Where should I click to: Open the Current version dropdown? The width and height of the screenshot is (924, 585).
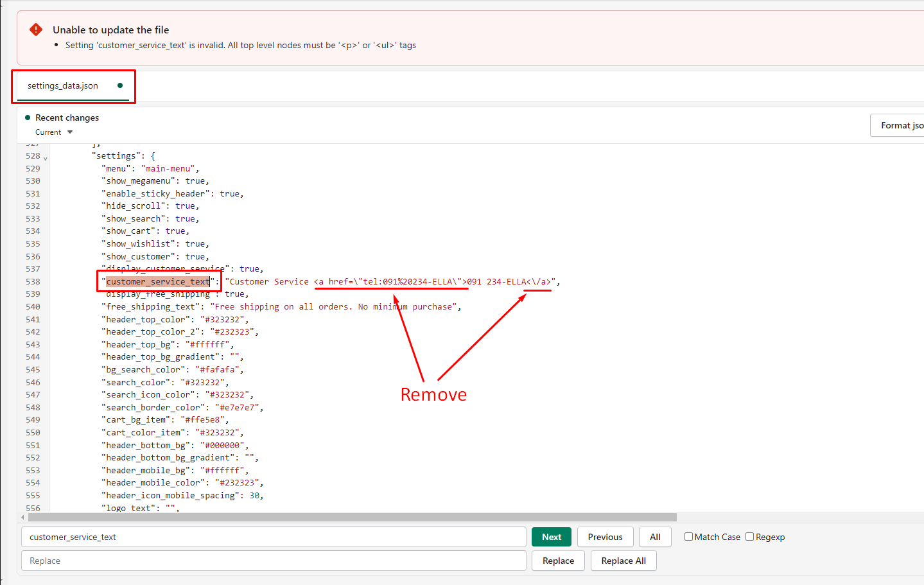54,132
